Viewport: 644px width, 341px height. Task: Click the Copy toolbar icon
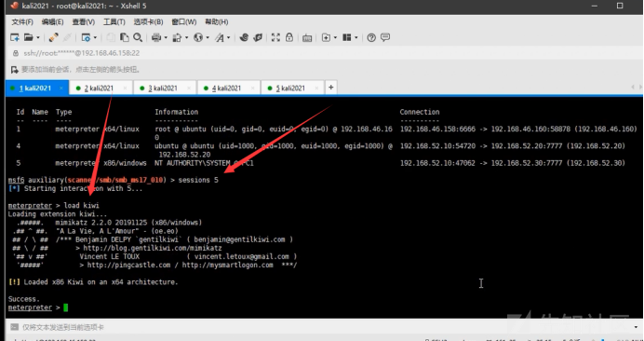[111, 38]
